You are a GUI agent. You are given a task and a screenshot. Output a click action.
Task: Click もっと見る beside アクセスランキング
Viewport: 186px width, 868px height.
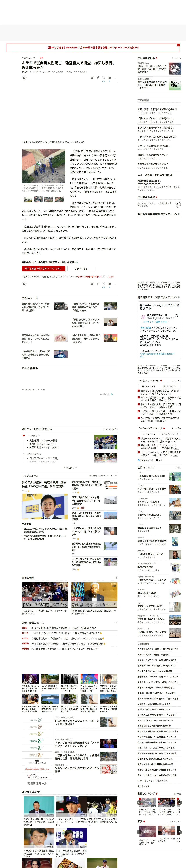pos(176,381)
